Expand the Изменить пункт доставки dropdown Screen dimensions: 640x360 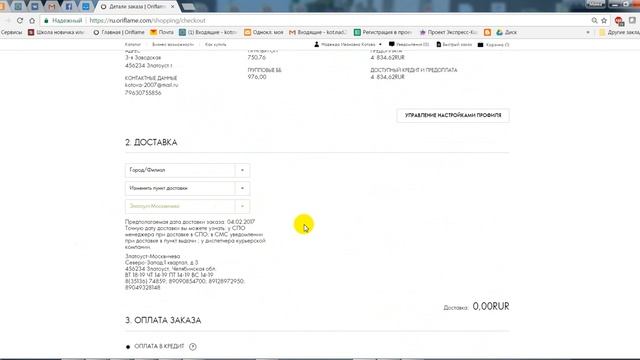coord(187,188)
